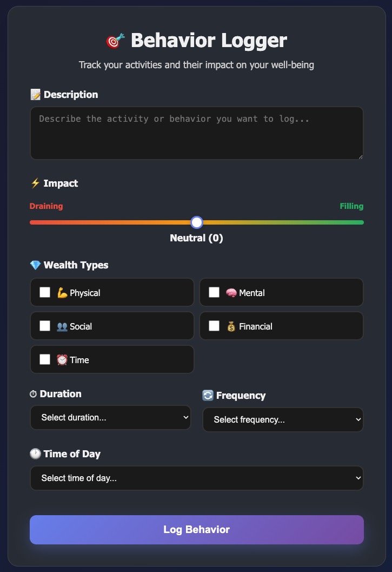This screenshot has height=572, width=392.
Task: Expand the Time of Day selector
Action: 196,478
